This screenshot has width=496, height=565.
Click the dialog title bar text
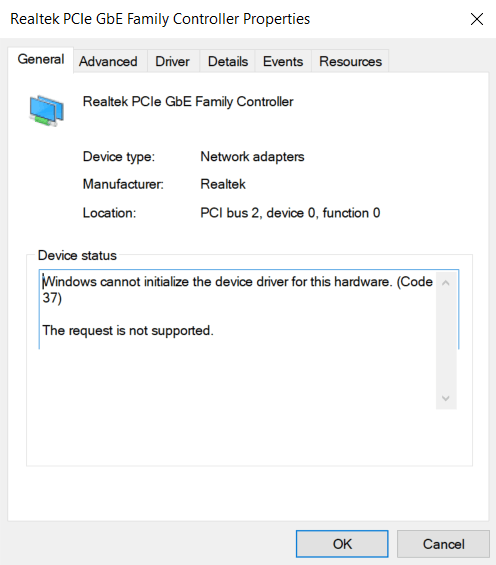tap(160, 19)
